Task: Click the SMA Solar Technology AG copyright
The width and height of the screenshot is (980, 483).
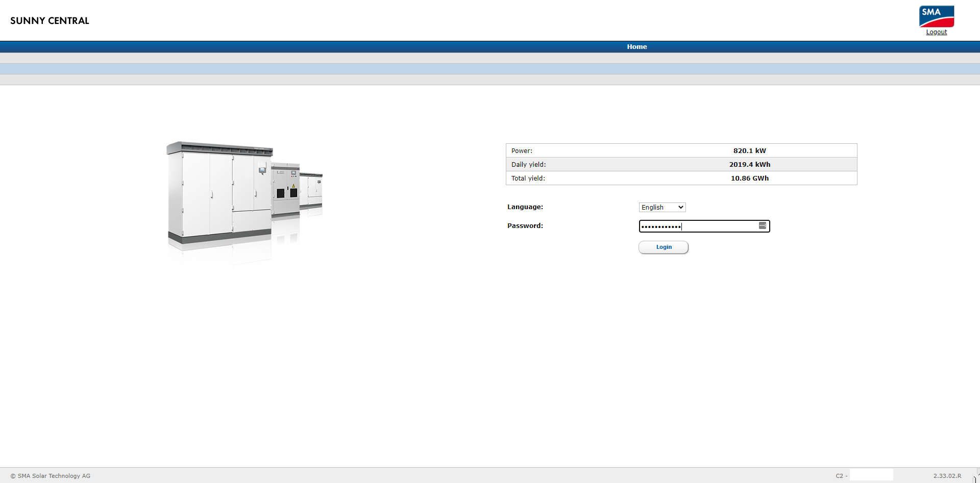Action: (x=51, y=476)
